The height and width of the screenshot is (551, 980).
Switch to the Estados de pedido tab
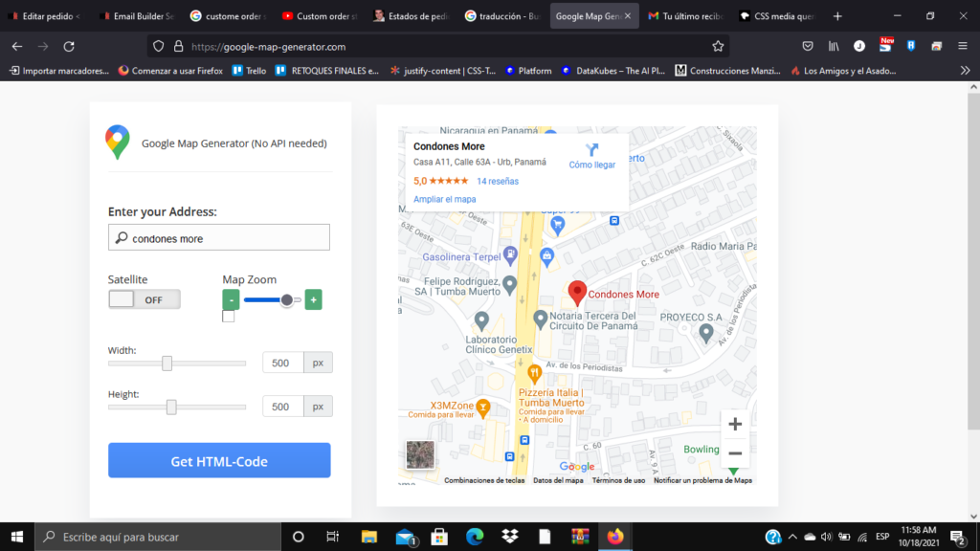pos(412,16)
